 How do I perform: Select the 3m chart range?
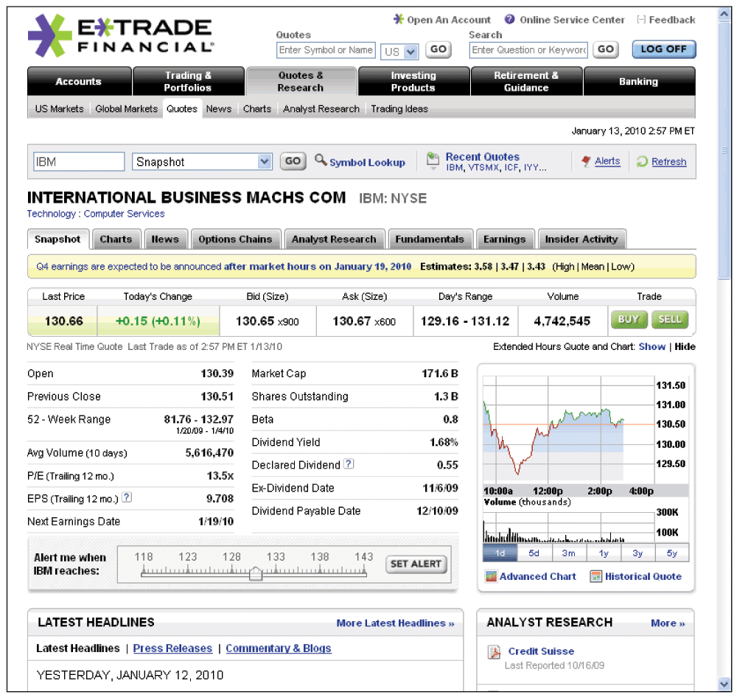(x=569, y=553)
